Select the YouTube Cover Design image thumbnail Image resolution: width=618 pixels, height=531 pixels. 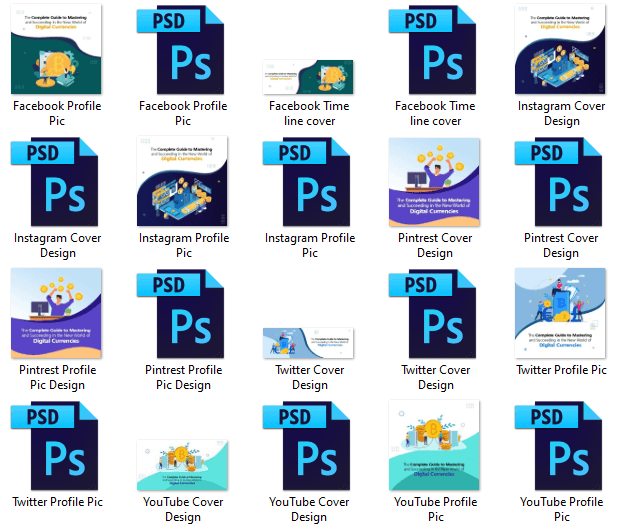(x=182, y=465)
